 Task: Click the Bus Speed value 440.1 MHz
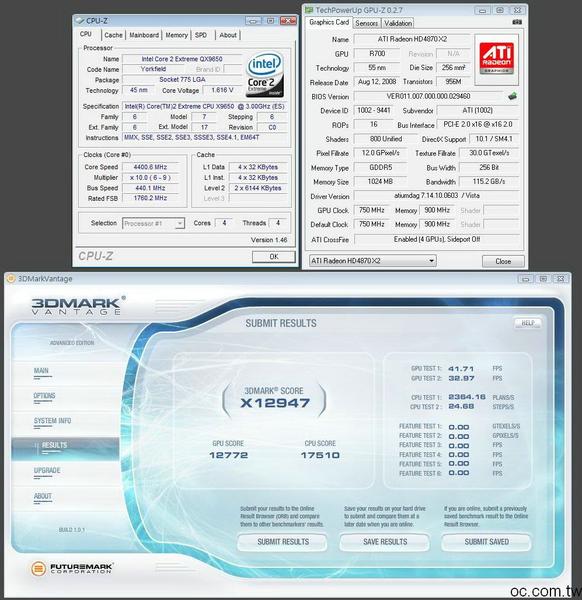click(x=150, y=188)
